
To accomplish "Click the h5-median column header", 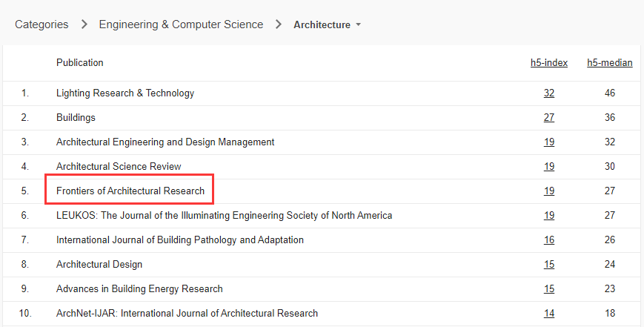I will coord(609,63).
